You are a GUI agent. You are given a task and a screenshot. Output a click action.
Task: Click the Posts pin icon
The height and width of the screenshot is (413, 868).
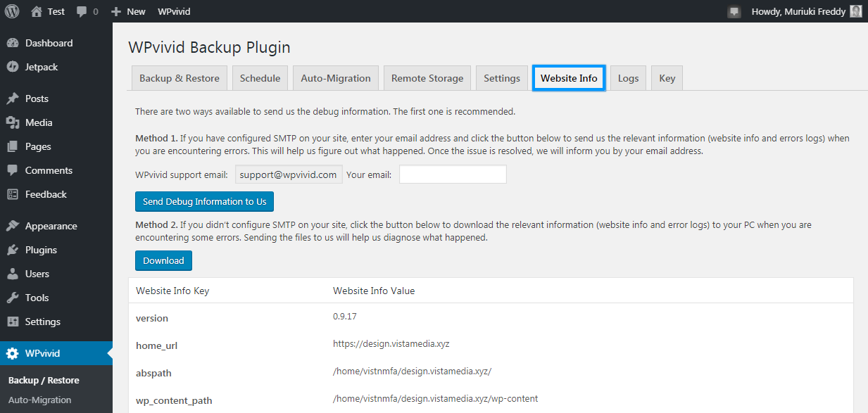click(13, 99)
